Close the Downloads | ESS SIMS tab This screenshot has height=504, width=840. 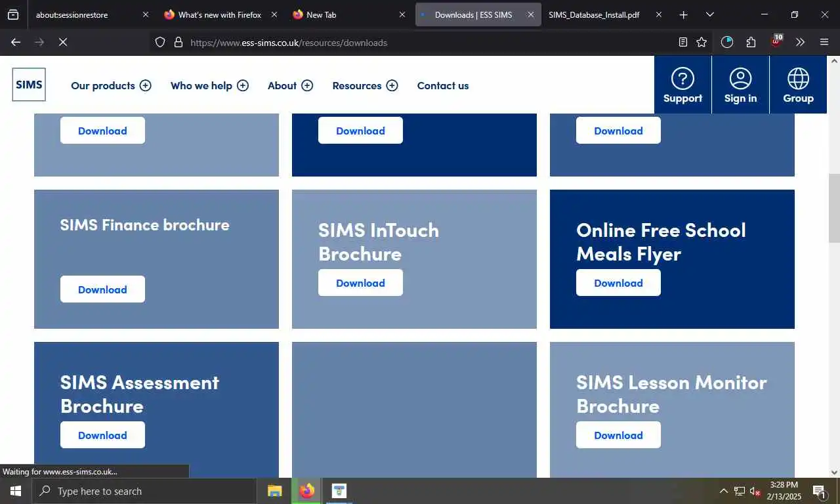(x=531, y=14)
